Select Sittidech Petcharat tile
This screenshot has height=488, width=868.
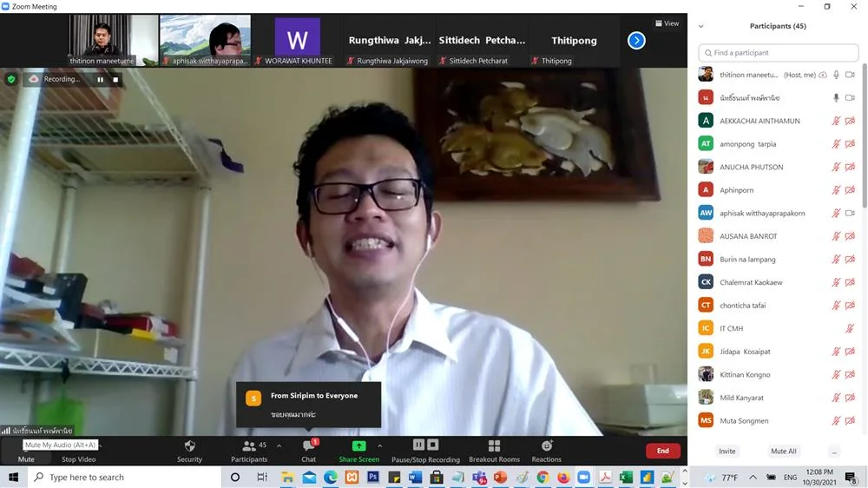(482, 41)
